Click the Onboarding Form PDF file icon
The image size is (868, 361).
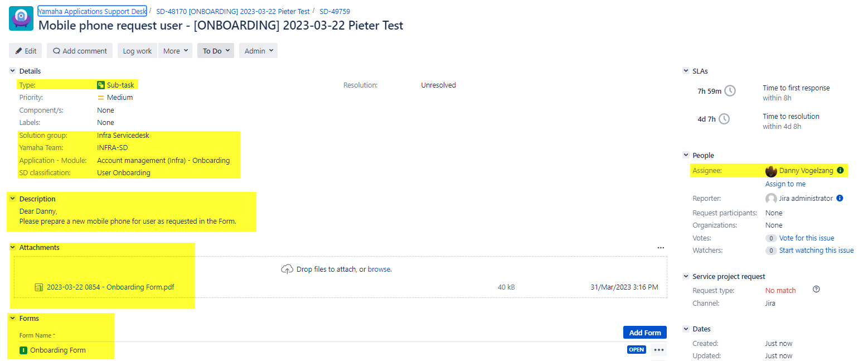(x=39, y=287)
